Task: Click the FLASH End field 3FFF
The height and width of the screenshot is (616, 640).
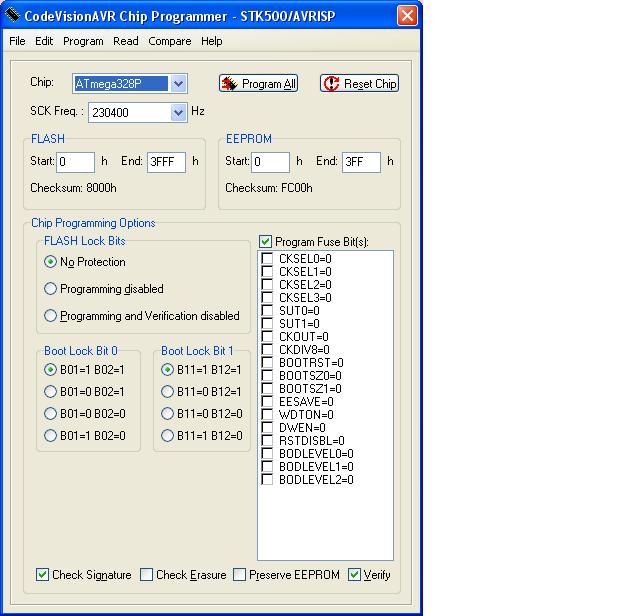Action: click(167, 162)
